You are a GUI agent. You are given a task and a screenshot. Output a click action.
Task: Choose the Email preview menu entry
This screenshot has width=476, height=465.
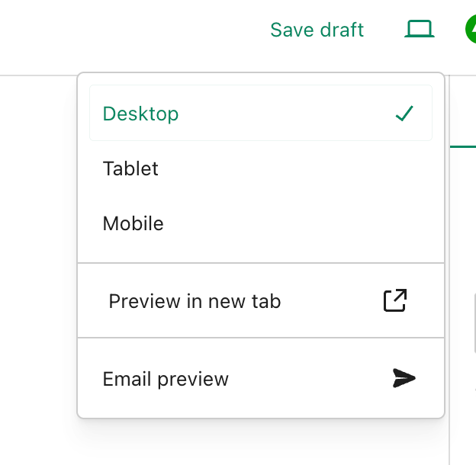point(260,379)
